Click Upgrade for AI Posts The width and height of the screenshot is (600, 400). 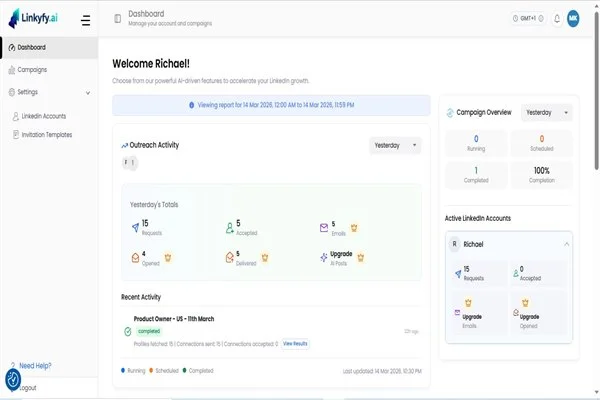(x=341, y=254)
